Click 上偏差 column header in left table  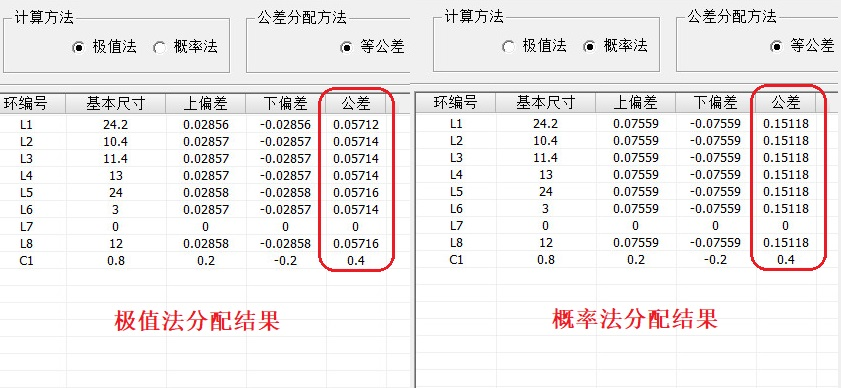point(205,104)
